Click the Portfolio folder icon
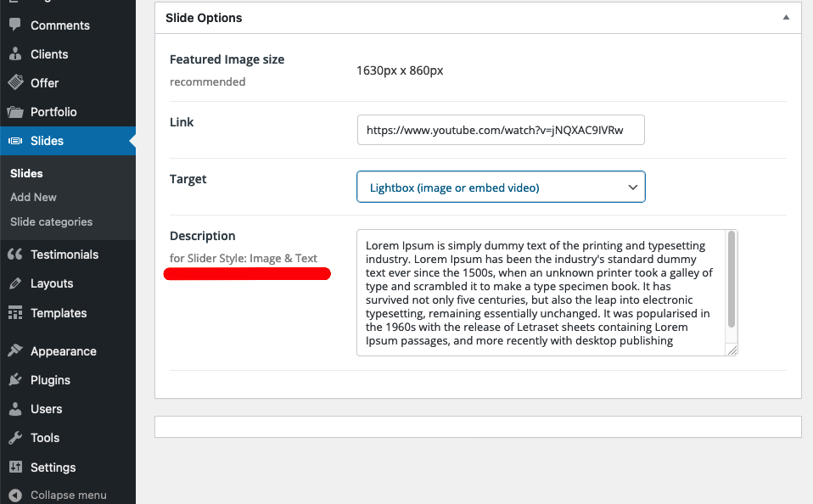813x504 pixels. 15,111
